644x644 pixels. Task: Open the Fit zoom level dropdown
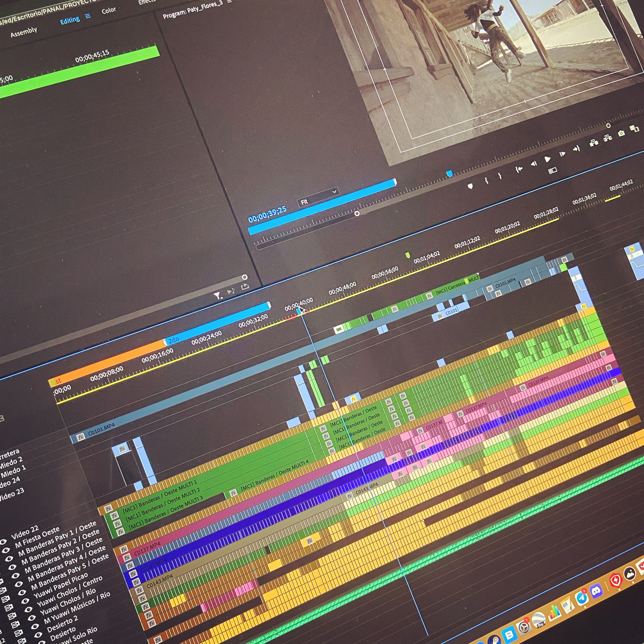point(318,197)
